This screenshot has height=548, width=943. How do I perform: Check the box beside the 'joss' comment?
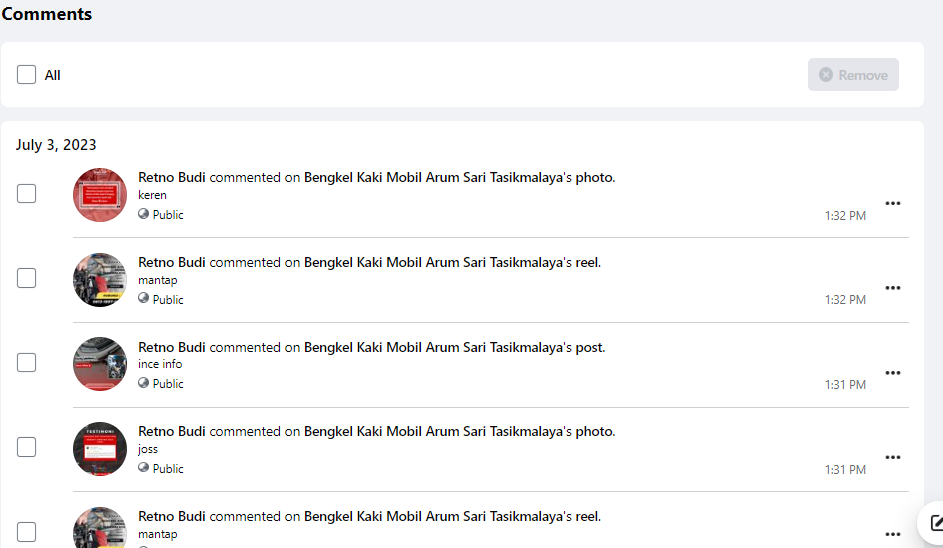click(x=27, y=448)
